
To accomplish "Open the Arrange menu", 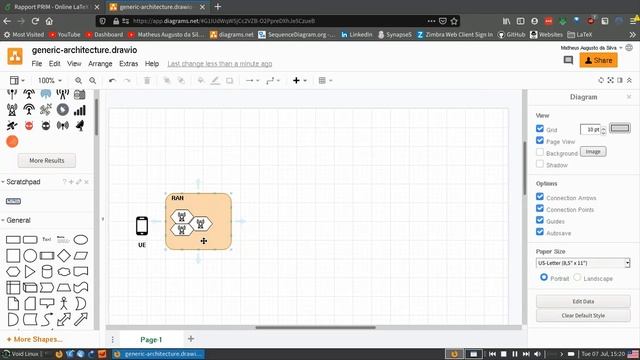I will tap(100, 64).
